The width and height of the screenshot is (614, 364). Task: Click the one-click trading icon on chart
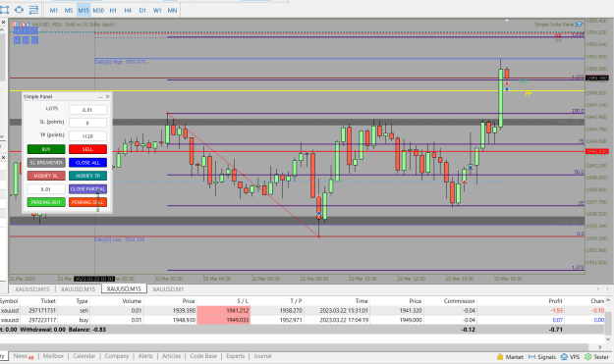click(x=16, y=25)
